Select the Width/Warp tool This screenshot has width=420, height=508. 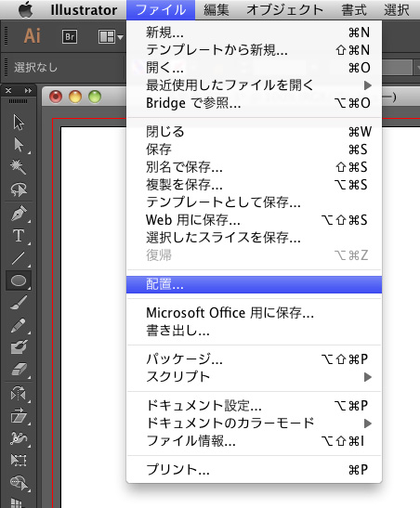tap(19, 437)
